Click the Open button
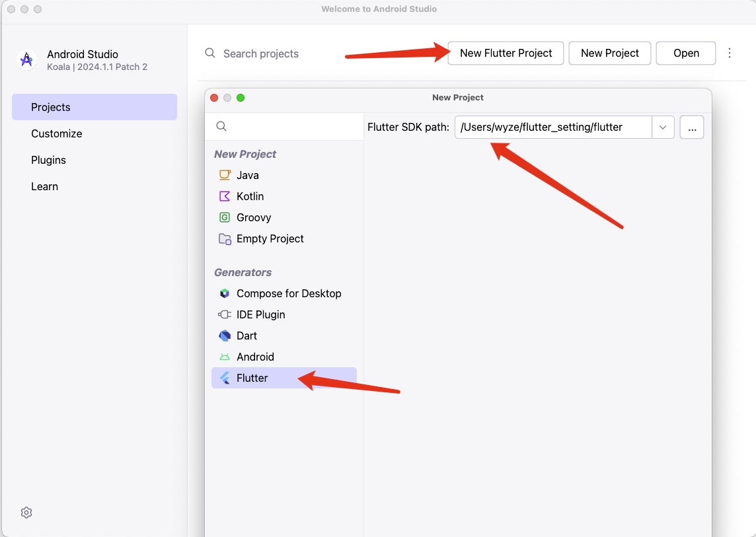 pos(686,53)
